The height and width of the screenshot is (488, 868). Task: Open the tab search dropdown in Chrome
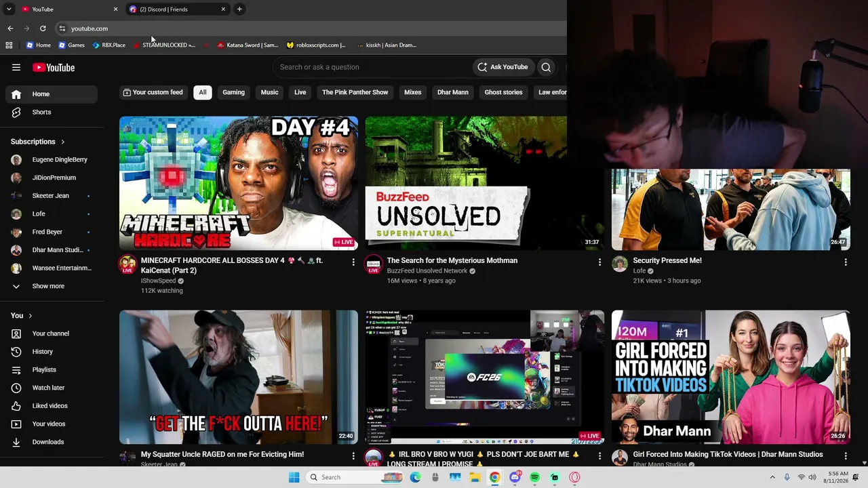click(9, 9)
